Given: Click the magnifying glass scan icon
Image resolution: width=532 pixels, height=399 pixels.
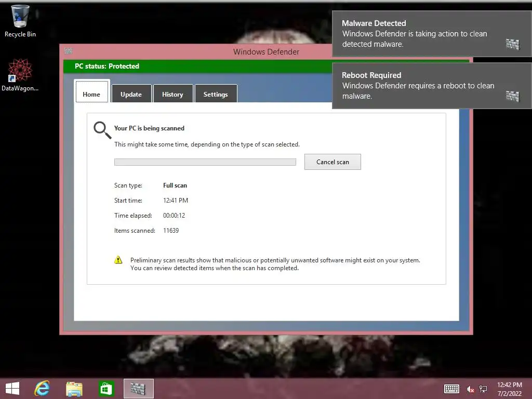Looking at the screenshot, I should 102,130.
